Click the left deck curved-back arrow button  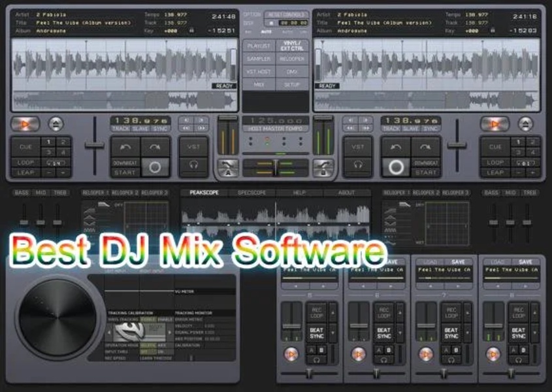(125, 147)
